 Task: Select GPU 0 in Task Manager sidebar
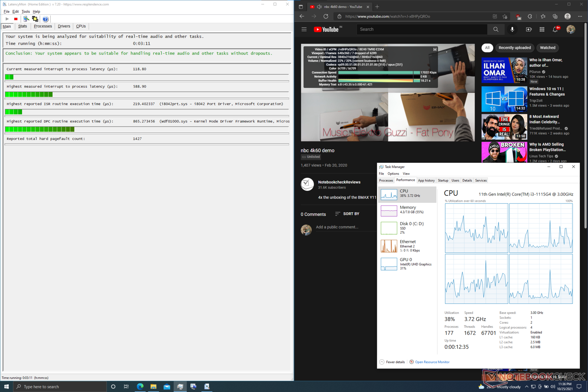407,264
